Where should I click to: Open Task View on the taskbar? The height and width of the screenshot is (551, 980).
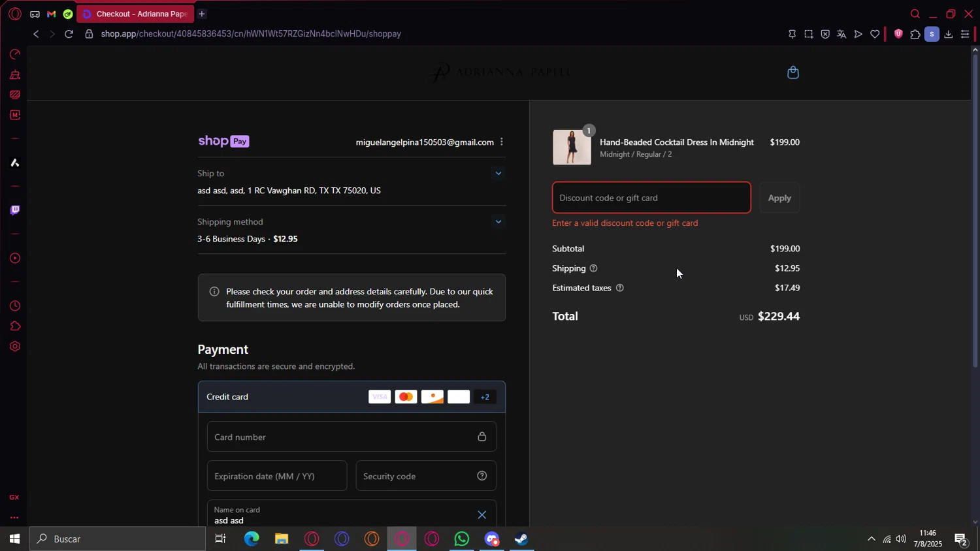[x=221, y=539]
